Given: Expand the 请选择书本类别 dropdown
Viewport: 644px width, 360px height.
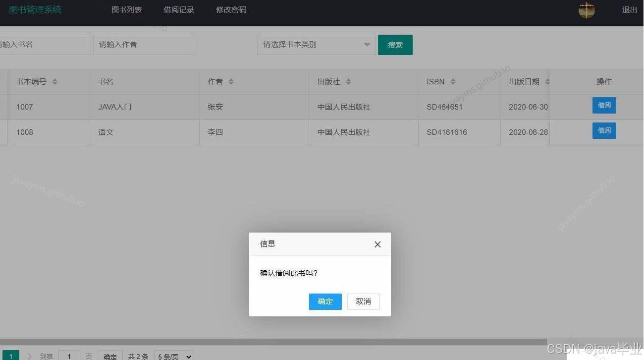Looking at the screenshot, I should [317, 45].
